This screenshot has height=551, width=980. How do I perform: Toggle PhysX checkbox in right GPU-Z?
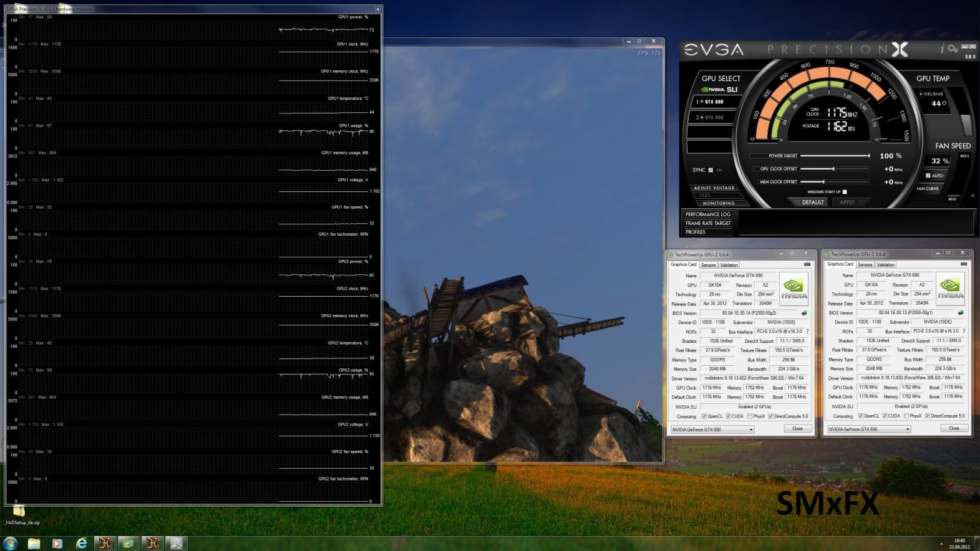pyautogui.click(x=906, y=416)
